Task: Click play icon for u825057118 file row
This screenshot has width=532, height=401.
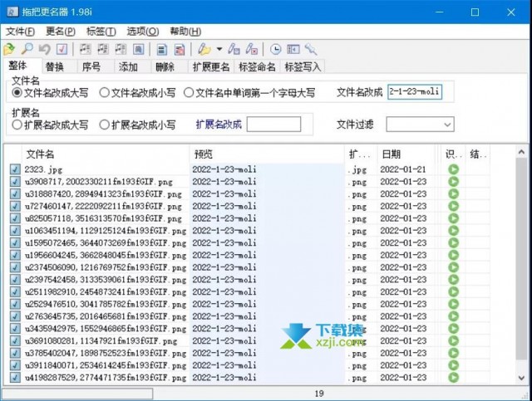Action: coord(453,218)
